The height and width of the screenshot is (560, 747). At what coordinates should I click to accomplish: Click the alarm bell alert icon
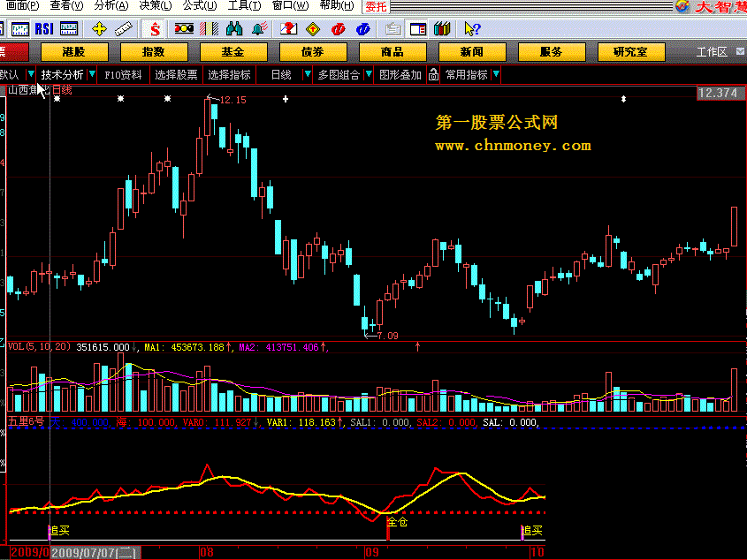260,29
